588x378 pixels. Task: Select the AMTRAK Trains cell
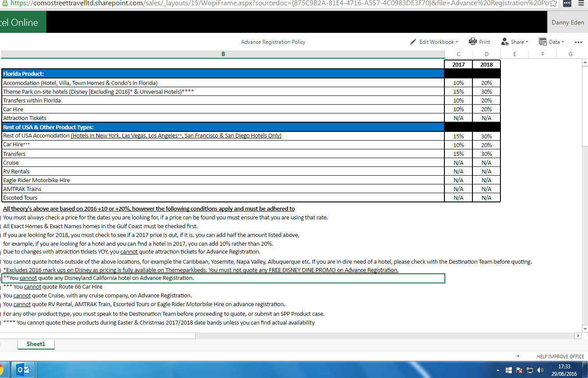[223, 189]
